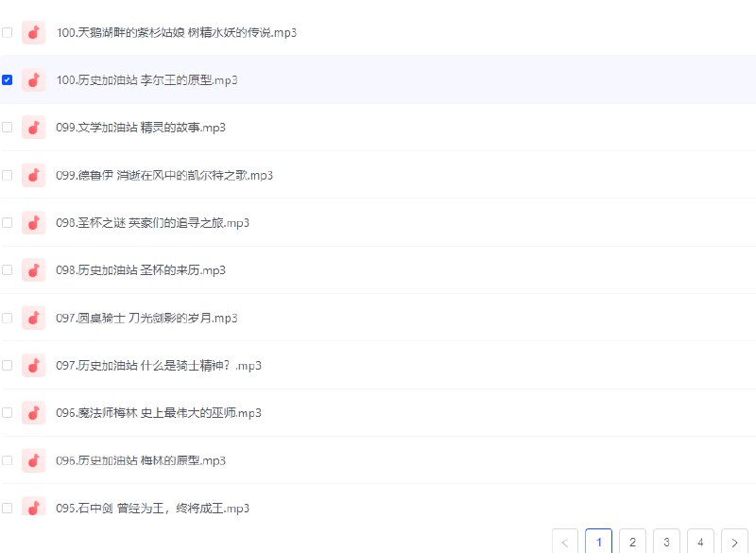Open file 096.历史加油站 梅林的原型.mp3
This screenshot has height=553, width=756.
pos(141,460)
